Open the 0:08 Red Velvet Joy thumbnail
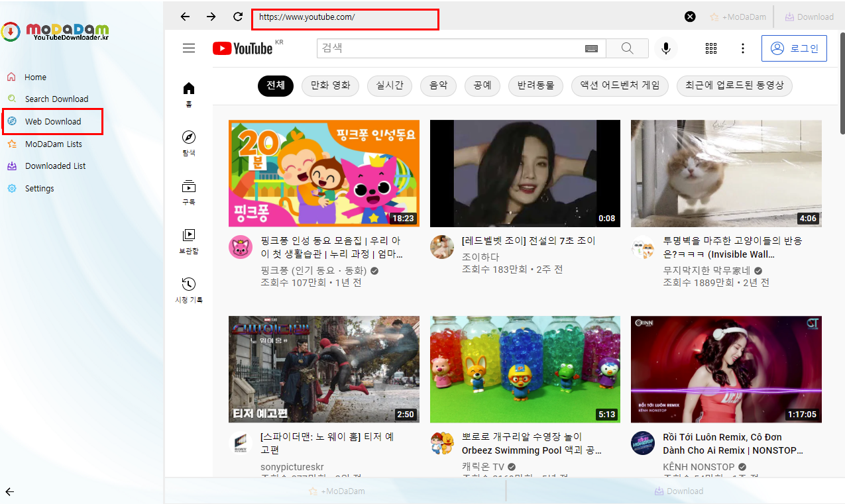This screenshot has width=845, height=504. tap(525, 174)
